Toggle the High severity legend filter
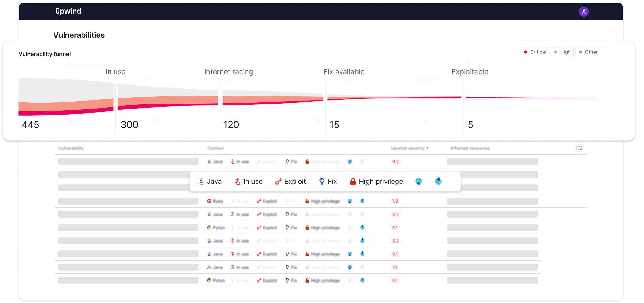 (562, 52)
